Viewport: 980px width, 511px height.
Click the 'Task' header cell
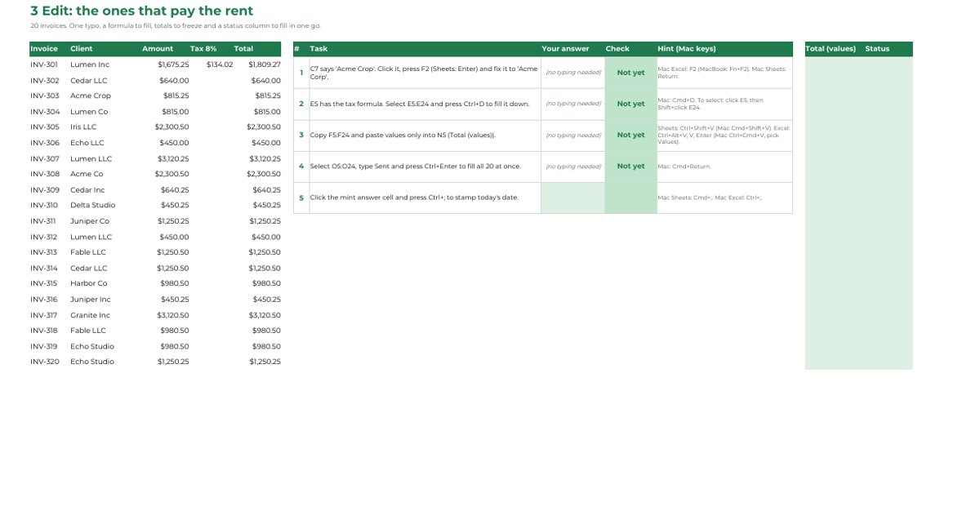click(425, 49)
